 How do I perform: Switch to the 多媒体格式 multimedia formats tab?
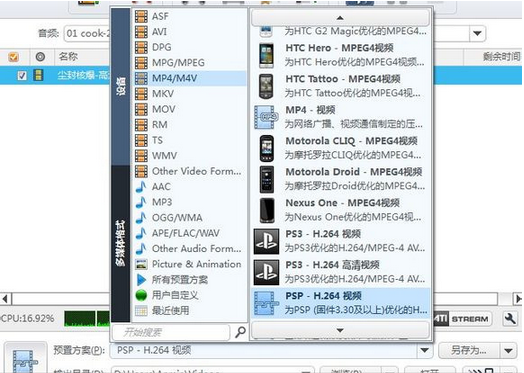[121, 244]
